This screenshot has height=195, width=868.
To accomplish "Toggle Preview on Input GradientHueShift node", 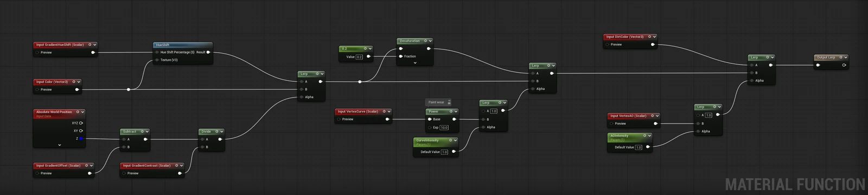I will pyautogui.click(x=37, y=53).
